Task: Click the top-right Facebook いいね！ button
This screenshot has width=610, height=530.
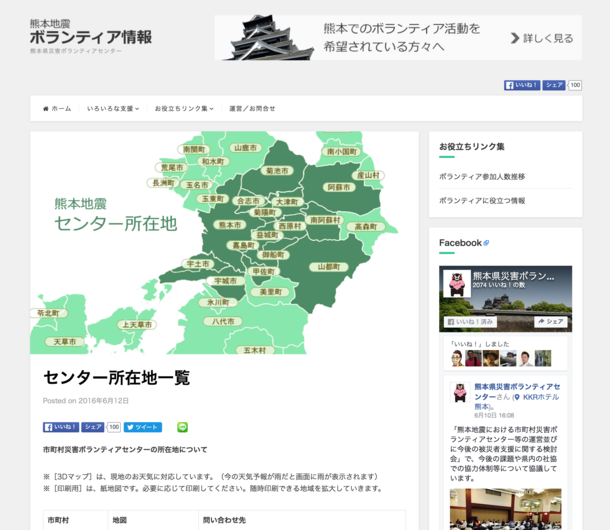Action: pos(522,86)
